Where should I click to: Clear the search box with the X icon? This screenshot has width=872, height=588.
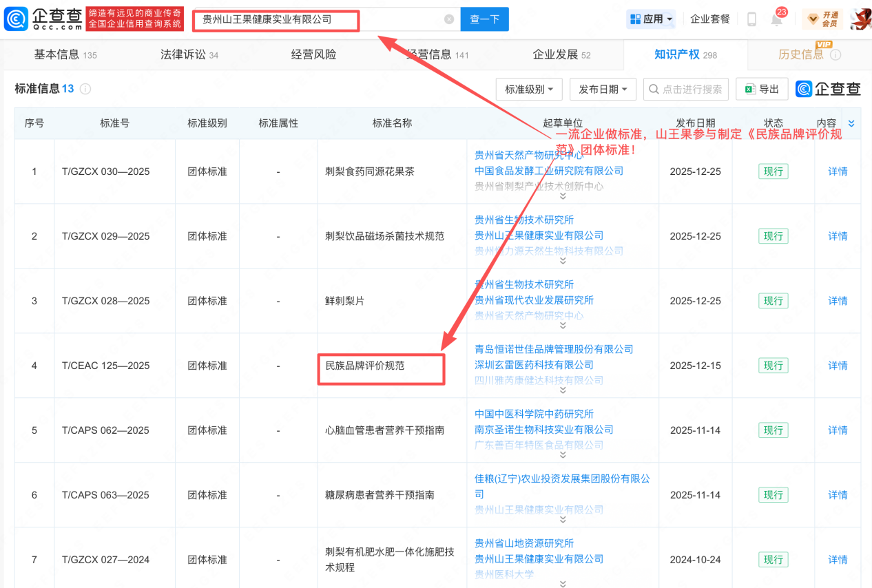[x=449, y=19]
